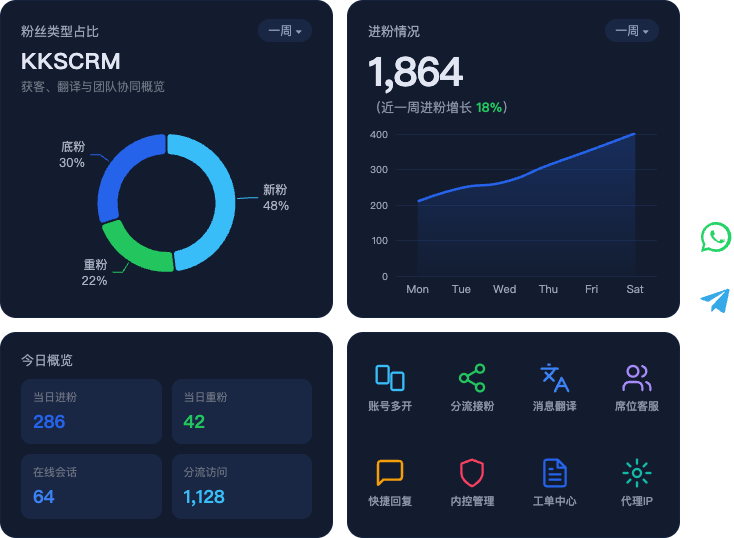The width and height of the screenshot is (734, 538).
Task: Click the WhatsApp icon
Action: click(x=716, y=237)
